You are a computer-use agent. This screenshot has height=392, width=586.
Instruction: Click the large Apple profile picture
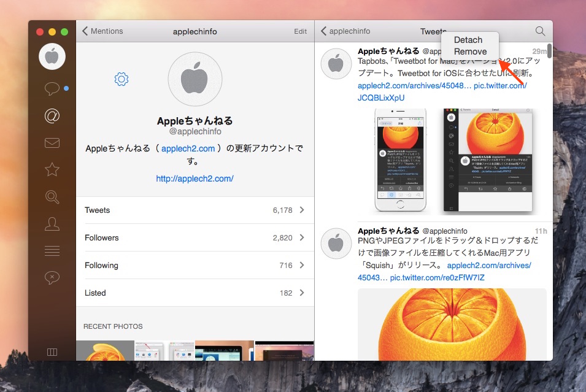click(195, 79)
